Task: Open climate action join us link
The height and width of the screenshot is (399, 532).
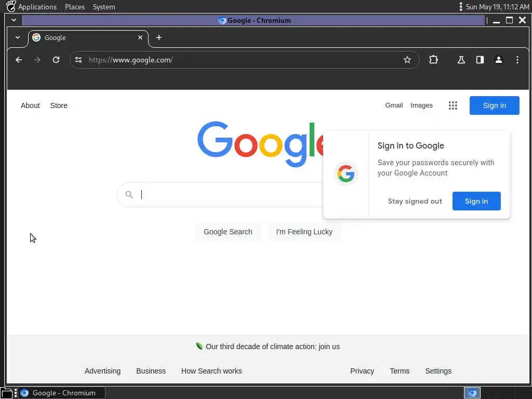Action: (273, 347)
